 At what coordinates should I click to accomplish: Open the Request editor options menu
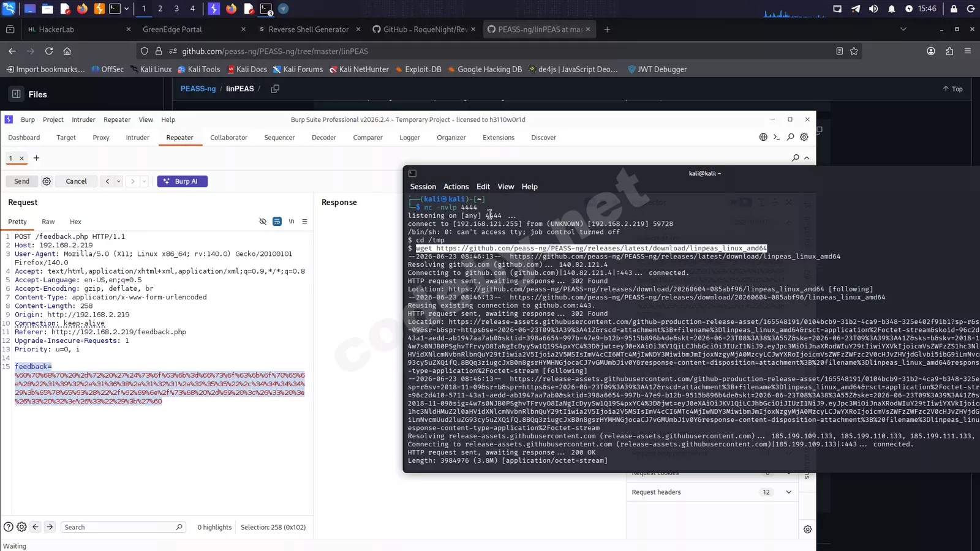[304, 222]
